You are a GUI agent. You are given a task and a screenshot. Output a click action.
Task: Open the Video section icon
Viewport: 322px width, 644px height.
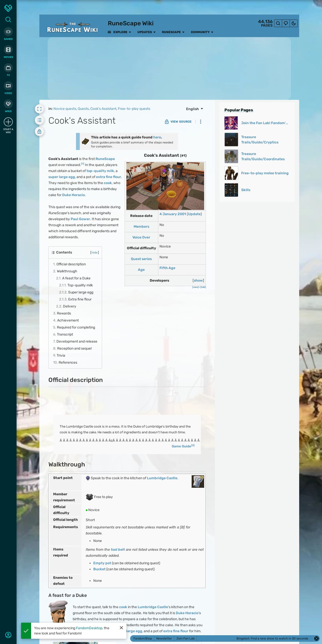click(8, 86)
